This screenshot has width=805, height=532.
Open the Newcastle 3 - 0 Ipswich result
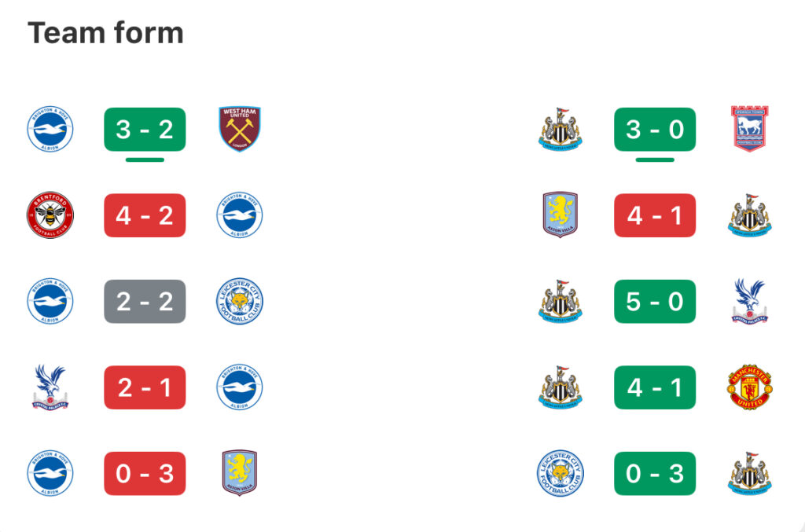(x=655, y=130)
